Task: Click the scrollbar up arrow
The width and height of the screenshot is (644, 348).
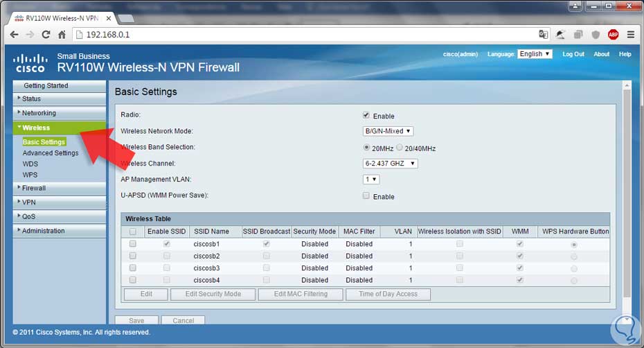Action: point(627,85)
